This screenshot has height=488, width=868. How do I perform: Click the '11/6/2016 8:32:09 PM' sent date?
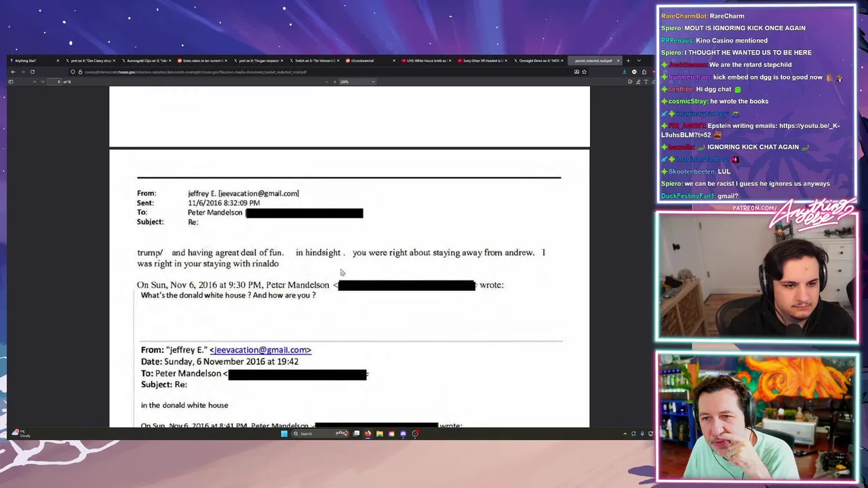(x=224, y=203)
